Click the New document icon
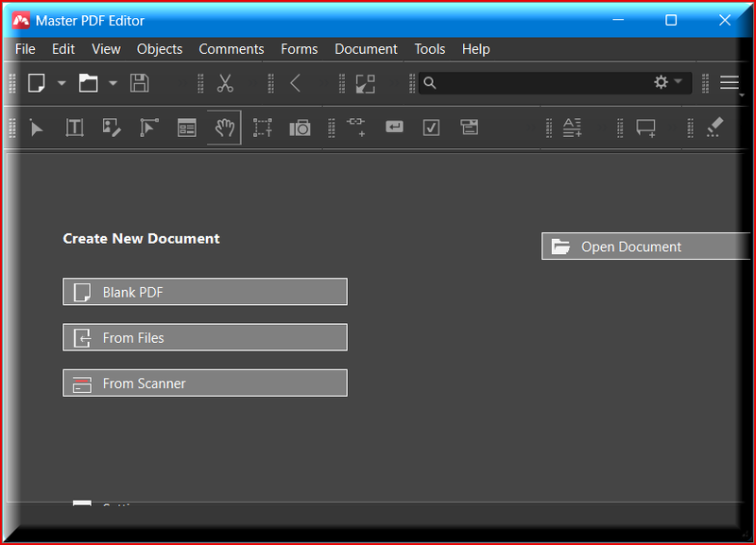The image size is (756, 545). [37, 83]
